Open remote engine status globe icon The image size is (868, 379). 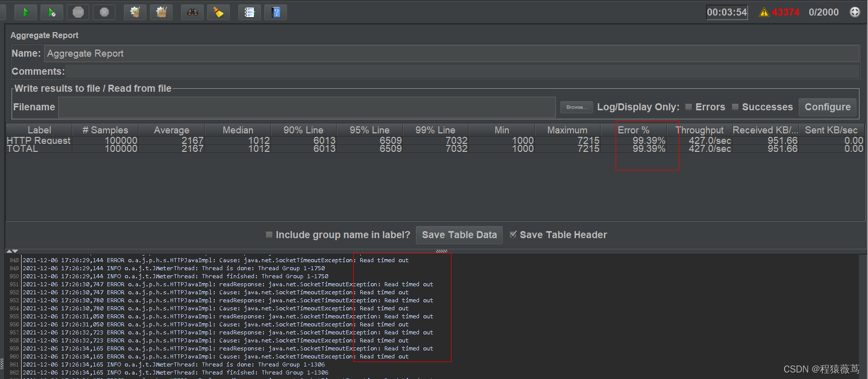[x=855, y=12]
